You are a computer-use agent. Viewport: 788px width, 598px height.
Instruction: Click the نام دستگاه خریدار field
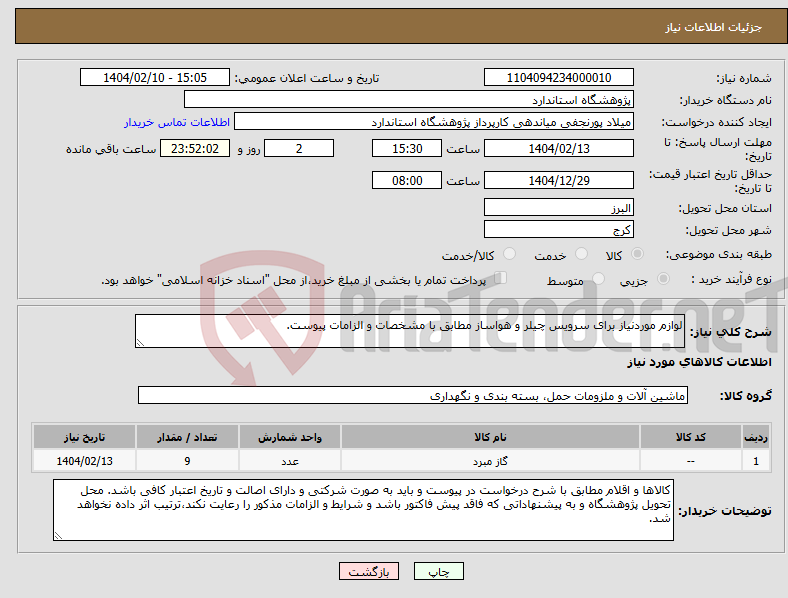409,99
